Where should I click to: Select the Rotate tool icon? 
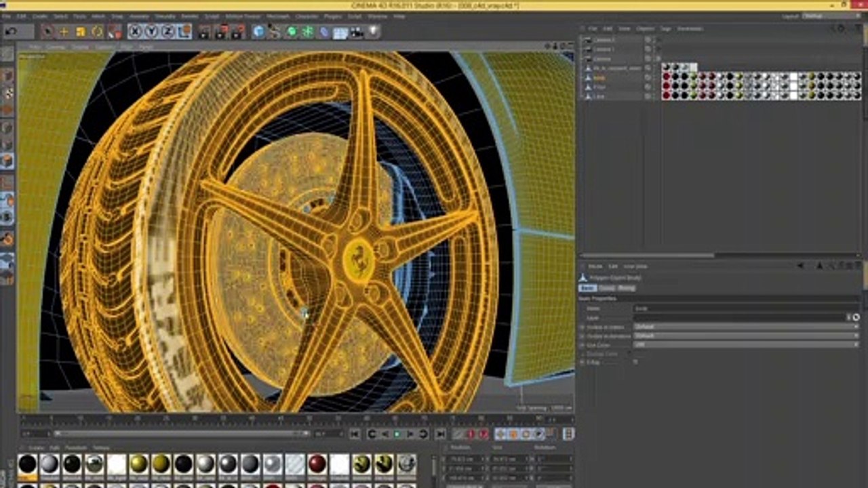pyautogui.click(x=97, y=31)
